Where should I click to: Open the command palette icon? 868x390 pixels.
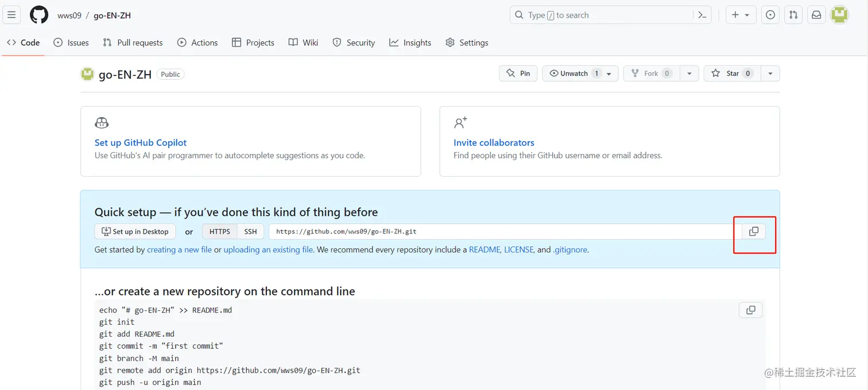click(x=702, y=15)
